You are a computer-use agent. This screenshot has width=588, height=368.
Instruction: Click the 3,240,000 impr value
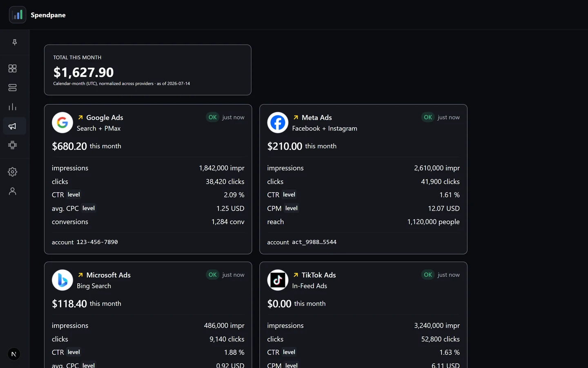(x=437, y=325)
